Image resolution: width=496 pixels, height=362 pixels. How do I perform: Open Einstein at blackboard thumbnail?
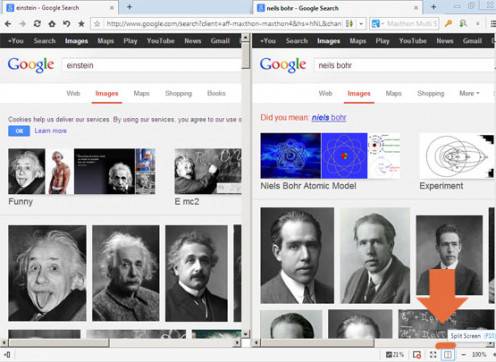pyautogui.click(x=208, y=171)
